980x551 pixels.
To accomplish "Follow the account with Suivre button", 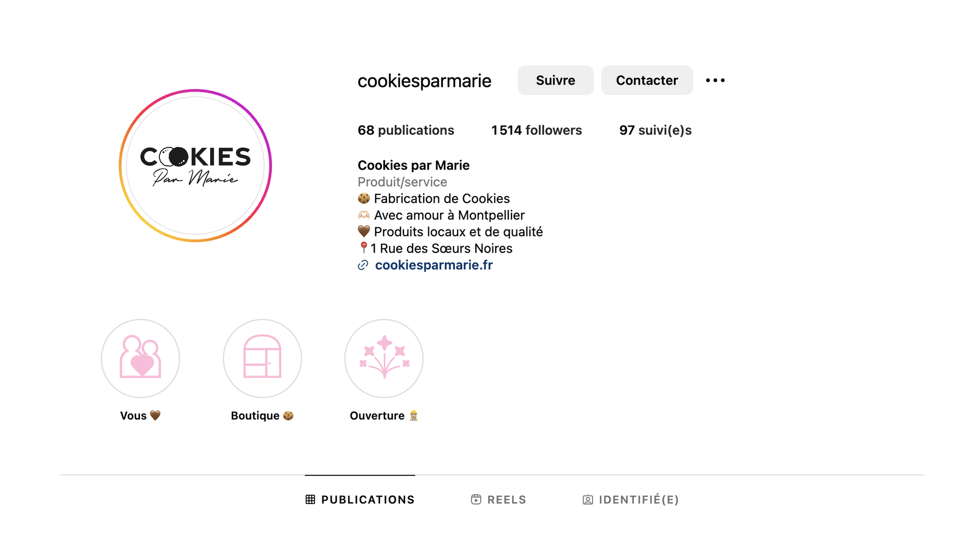I will [555, 80].
